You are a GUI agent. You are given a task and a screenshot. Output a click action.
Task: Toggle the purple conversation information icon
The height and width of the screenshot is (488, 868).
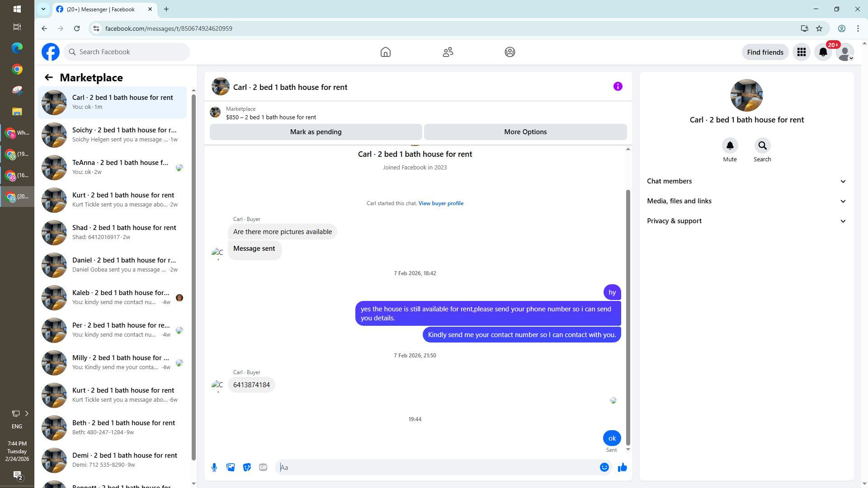pos(618,86)
